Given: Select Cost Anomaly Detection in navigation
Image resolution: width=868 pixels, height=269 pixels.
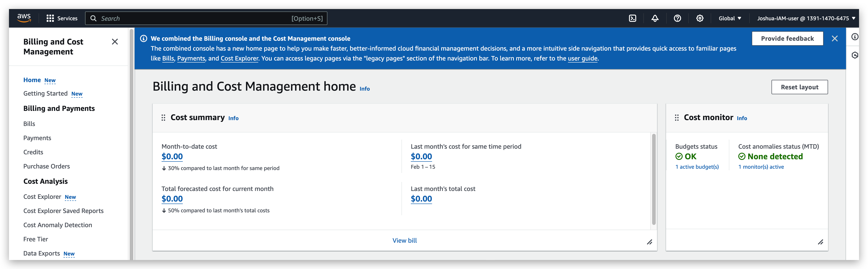Looking at the screenshot, I should 58,225.
